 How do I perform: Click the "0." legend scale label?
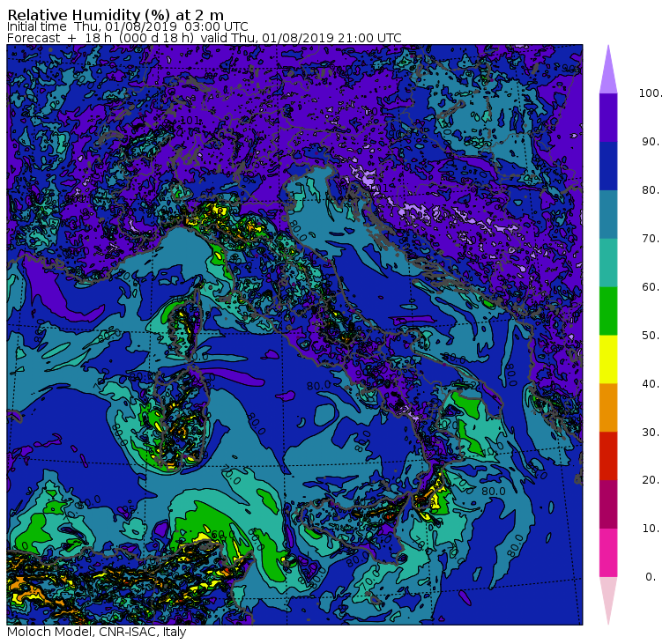651,577
